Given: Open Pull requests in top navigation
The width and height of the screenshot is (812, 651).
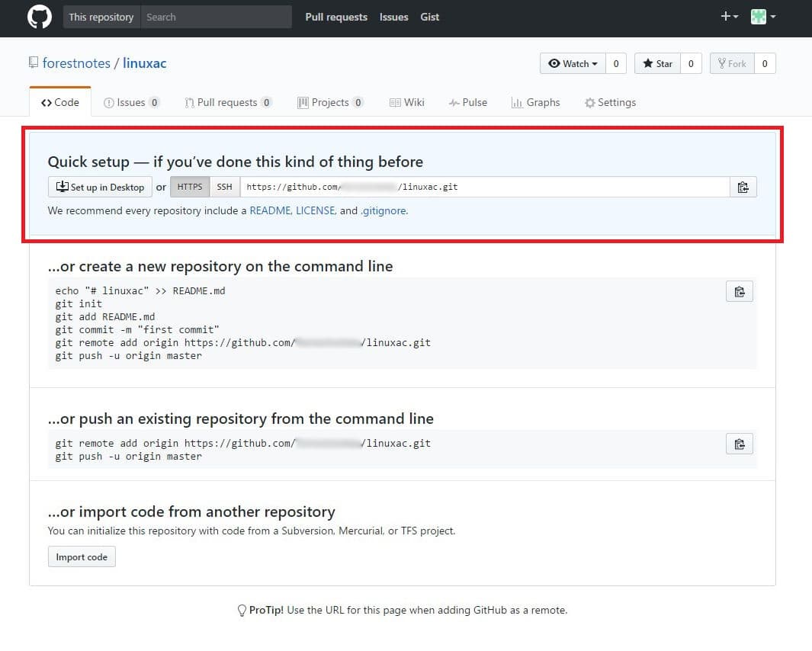Looking at the screenshot, I should pos(336,17).
